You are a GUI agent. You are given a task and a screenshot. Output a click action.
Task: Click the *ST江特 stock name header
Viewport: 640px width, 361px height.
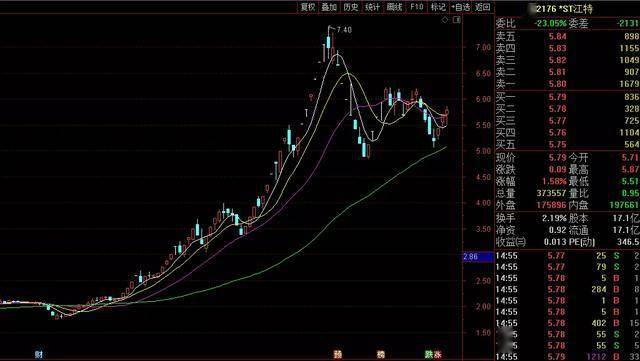click(x=574, y=9)
